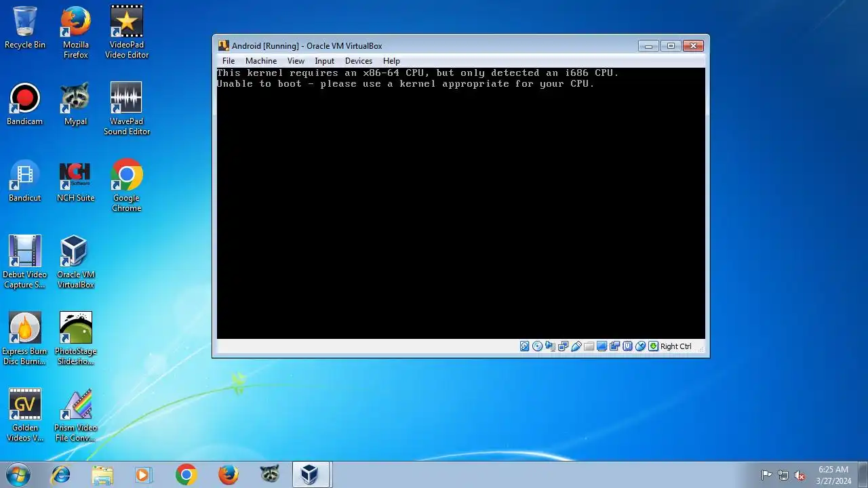
Task: Open the Windows Start menu
Action: 18,474
